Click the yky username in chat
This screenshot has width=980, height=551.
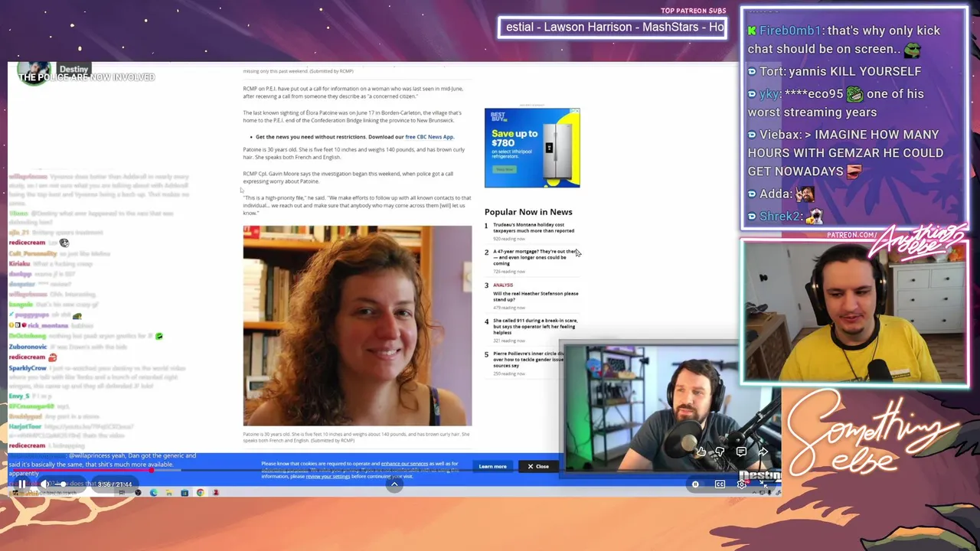(769, 94)
